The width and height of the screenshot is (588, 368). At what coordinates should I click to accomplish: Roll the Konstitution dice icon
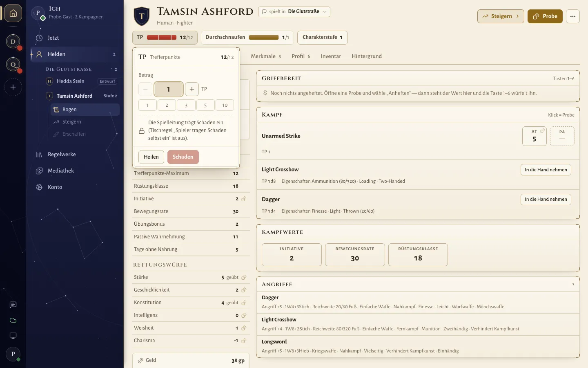point(244,303)
